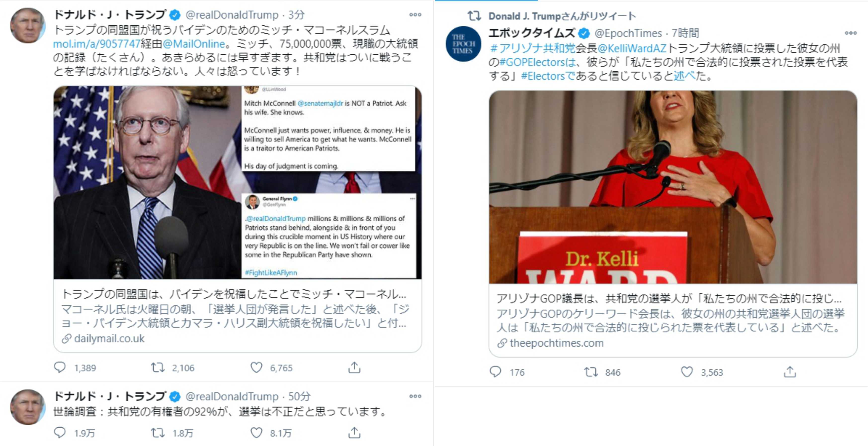Image resolution: width=868 pixels, height=446 pixels.
Task: Like the 92% poll tweet with 8.1万 likes
Action: pyautogui.click(x=256, y=433)
